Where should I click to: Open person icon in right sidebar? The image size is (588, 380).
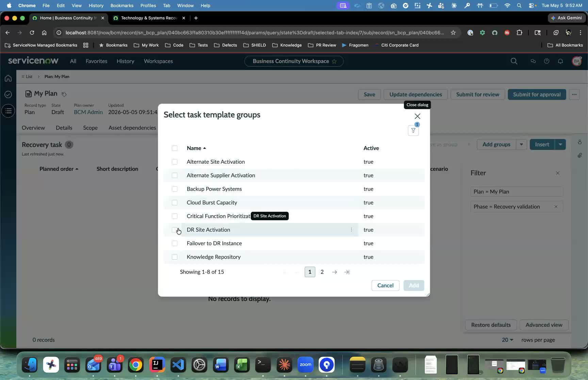tap(579, 142)
